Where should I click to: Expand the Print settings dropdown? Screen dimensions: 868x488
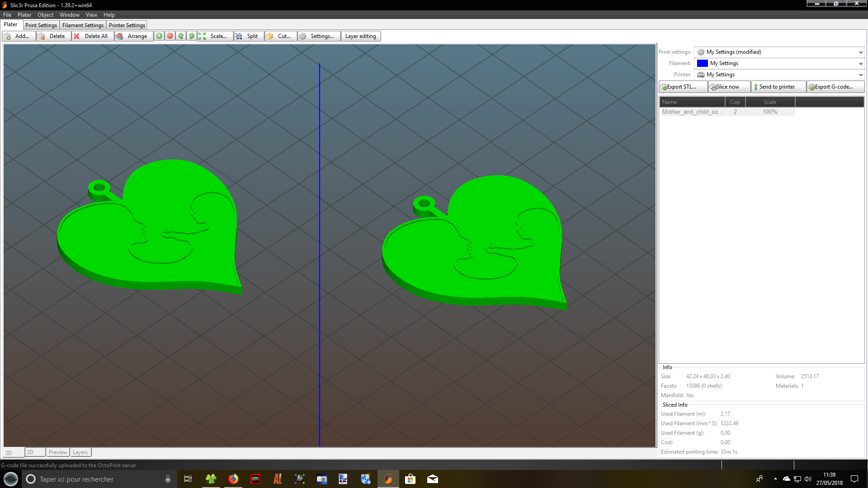coord(860,52)
